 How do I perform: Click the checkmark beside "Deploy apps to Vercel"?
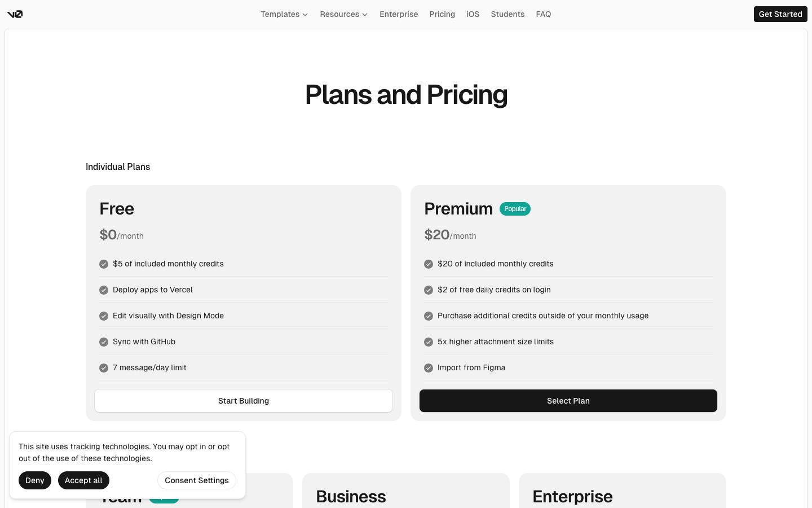tap(104, 290)
